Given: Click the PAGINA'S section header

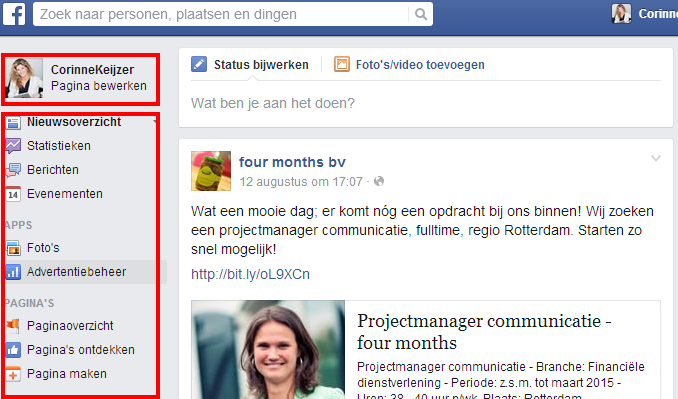Looking at the screenshot, I should click(x=29, y=303).
